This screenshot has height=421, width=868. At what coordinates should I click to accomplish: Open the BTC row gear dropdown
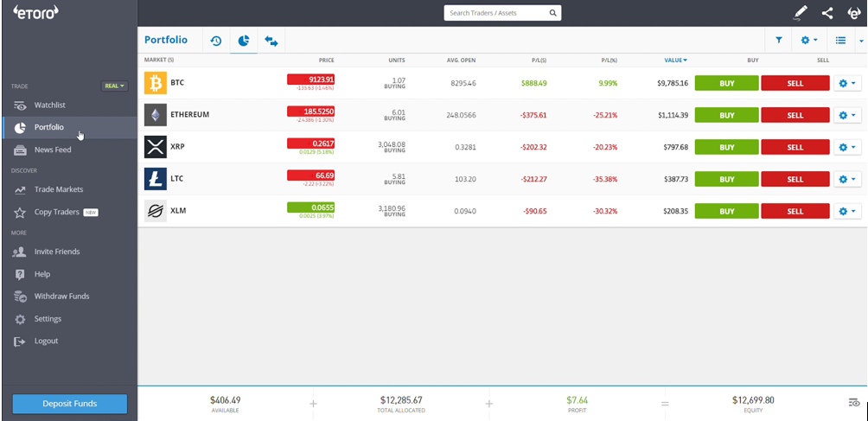[x=847, y=84]
